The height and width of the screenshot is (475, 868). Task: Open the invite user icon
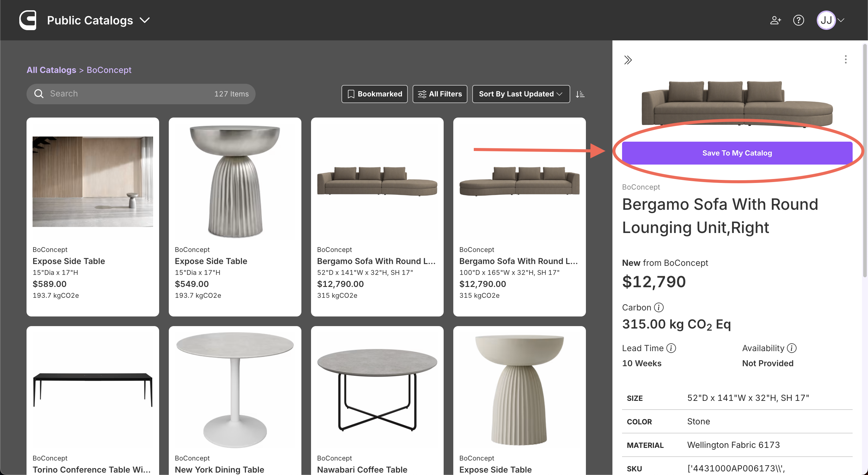click(775, 20)
